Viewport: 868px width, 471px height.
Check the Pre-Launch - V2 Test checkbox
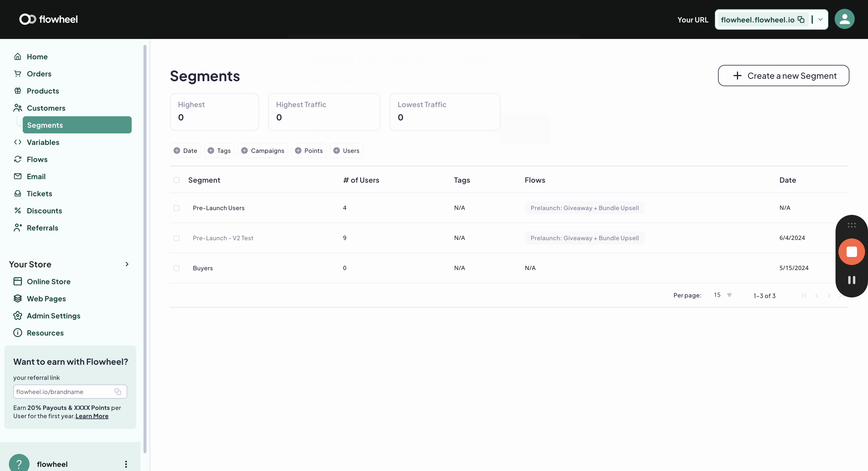coord(177,238)
